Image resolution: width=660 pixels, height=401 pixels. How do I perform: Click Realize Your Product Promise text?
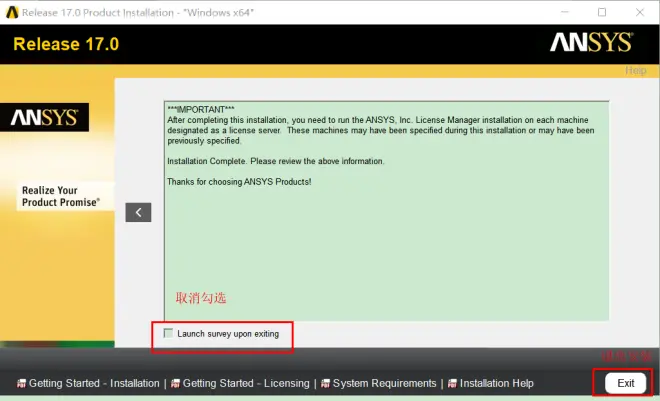coord(61,197)
